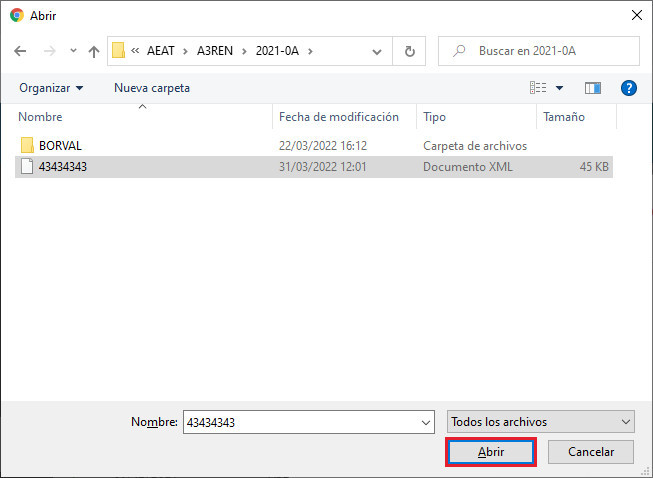This screenshot has width=653, height=478.
Task: Open the Todos los archivos filter
Action: click(x=541, y=422)
